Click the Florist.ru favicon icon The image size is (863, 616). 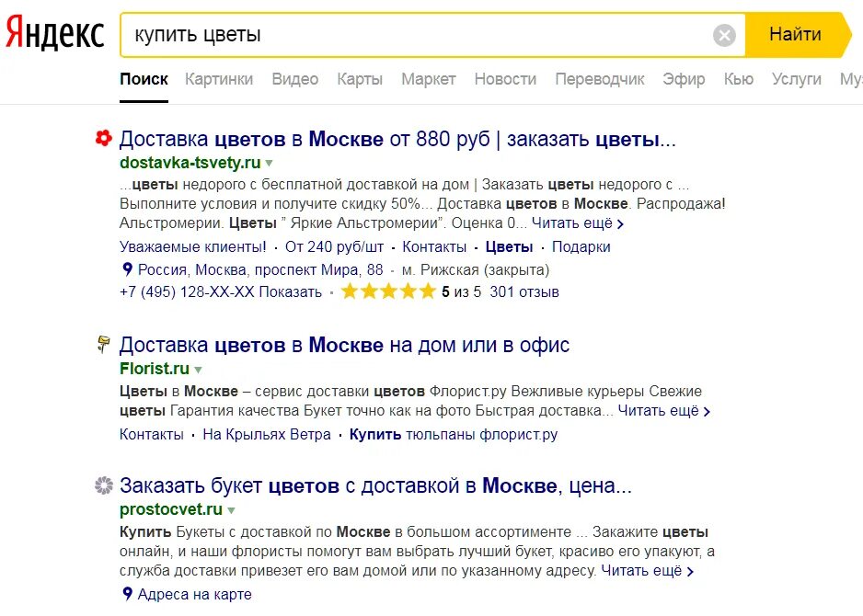coord(103,344)
